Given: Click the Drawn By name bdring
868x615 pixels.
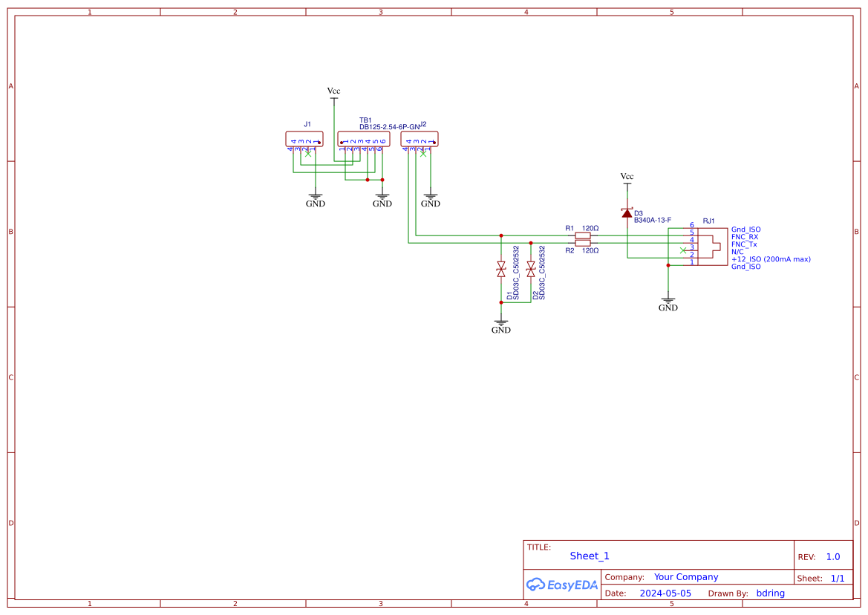Looking at the screenshot, I should coord(770,593).
